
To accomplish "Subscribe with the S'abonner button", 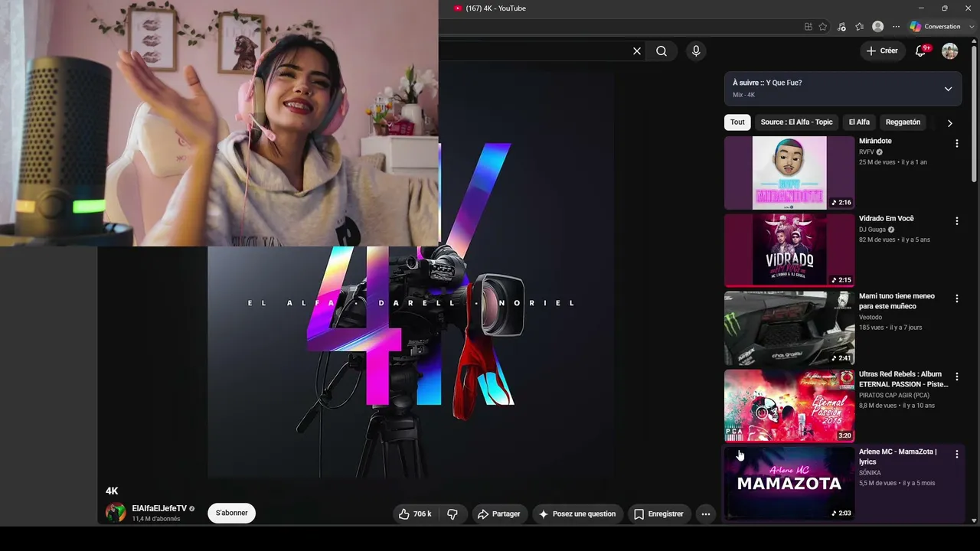I will point(231,513).
